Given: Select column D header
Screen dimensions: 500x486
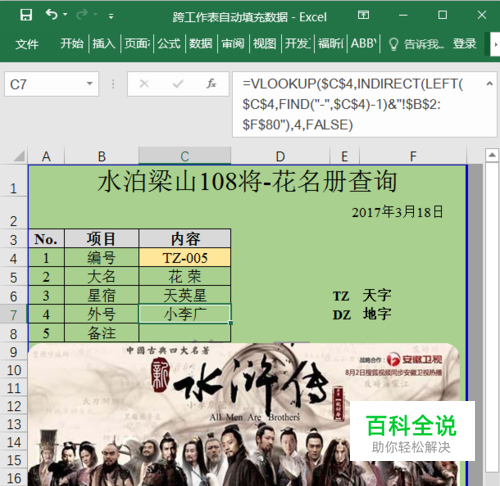Looking at the screenshot, I should click(280, 156).
